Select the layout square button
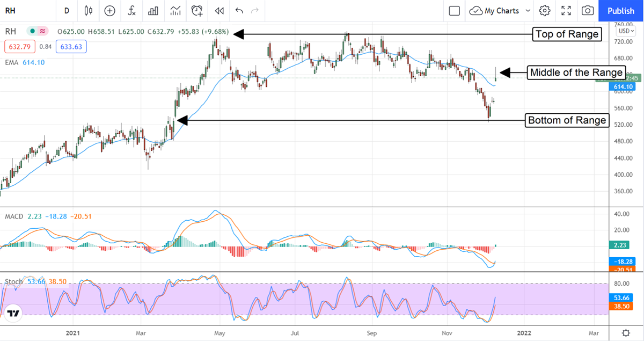The image size is (644, 341). [x=455, y=11]
